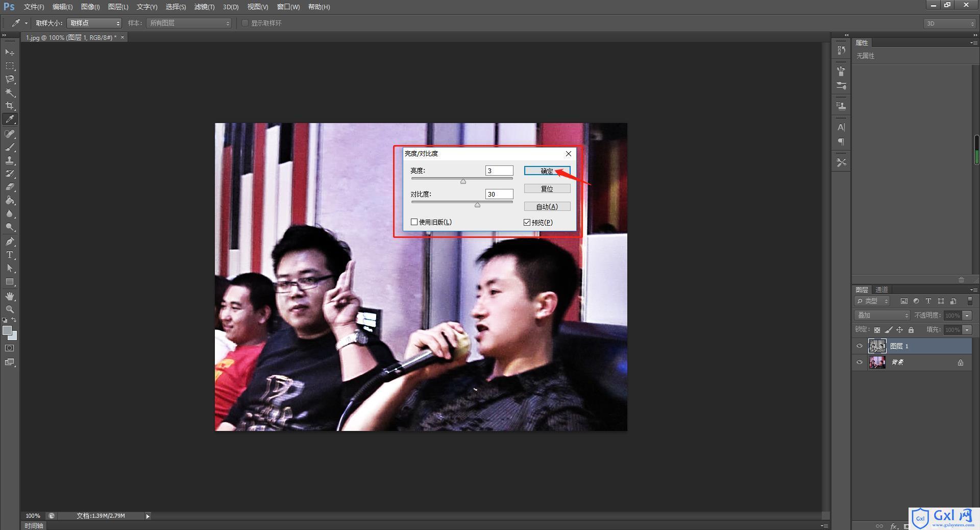Open 样本 dropdown showing 所有图层
Screen dimensions: 980x530
[189, 23]
